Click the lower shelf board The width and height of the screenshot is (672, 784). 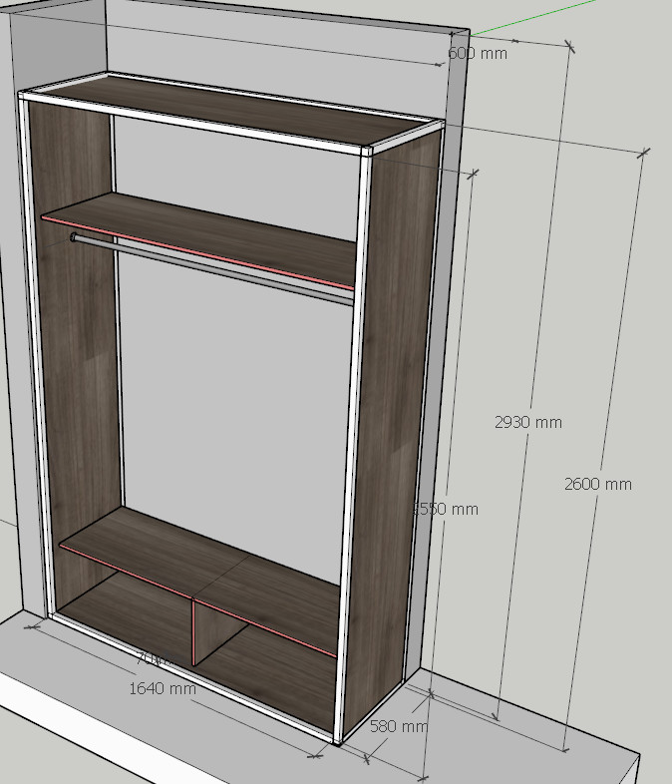[x=199, y=559]
